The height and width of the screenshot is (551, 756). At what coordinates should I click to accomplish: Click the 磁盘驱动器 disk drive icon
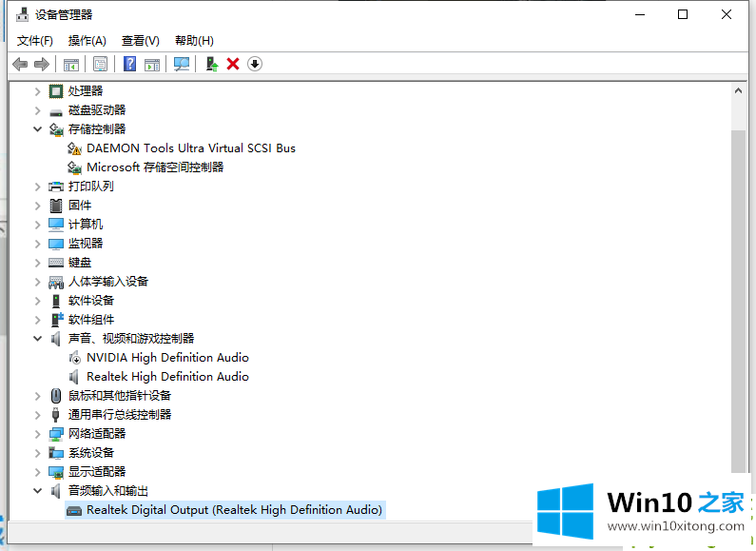56,112
